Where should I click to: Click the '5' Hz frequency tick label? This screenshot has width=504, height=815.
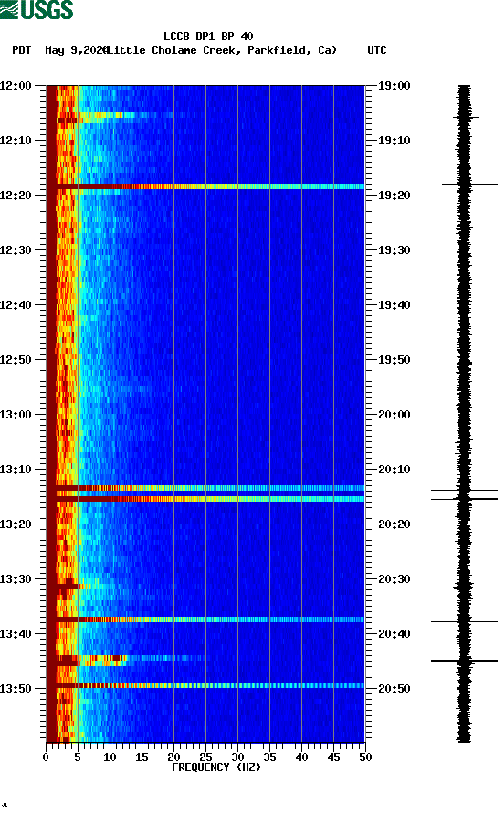coord(78,757)
